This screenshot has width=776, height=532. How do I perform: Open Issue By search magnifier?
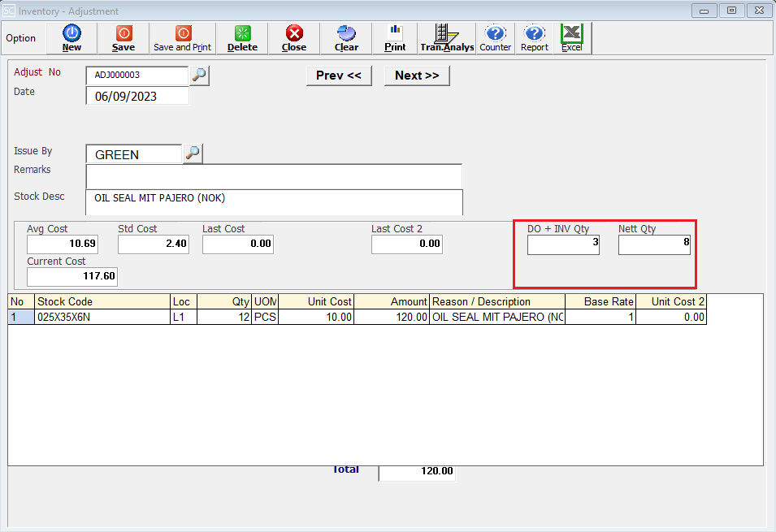coord(193,154)
